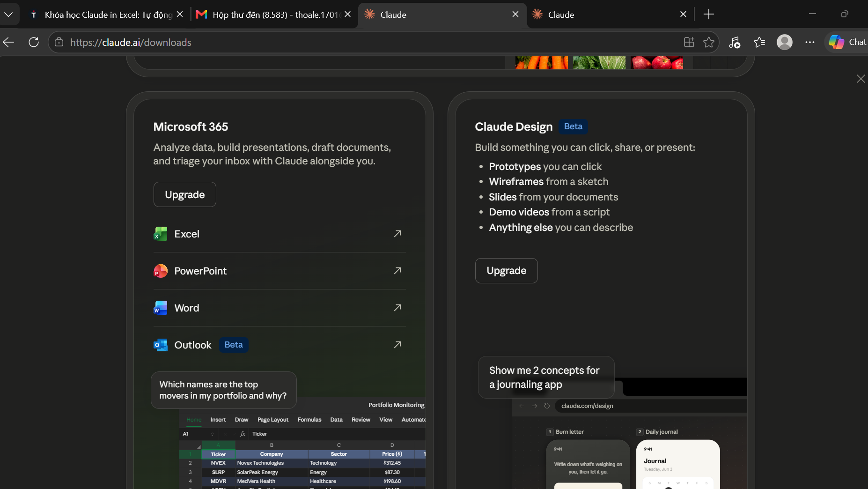Close the Khóa học Claude in Excel tab
Screen dimensions: 868x489
click(x=180, y=15)
